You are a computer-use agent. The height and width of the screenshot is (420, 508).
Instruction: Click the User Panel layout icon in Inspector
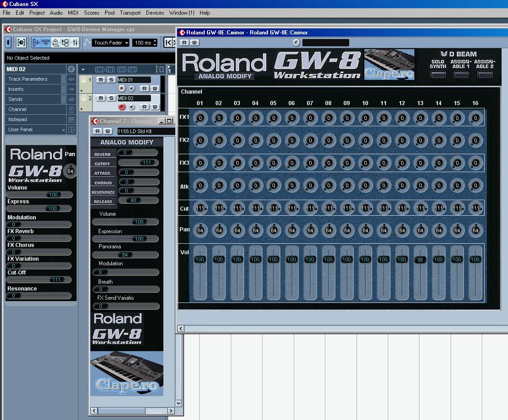pos(71,129)
